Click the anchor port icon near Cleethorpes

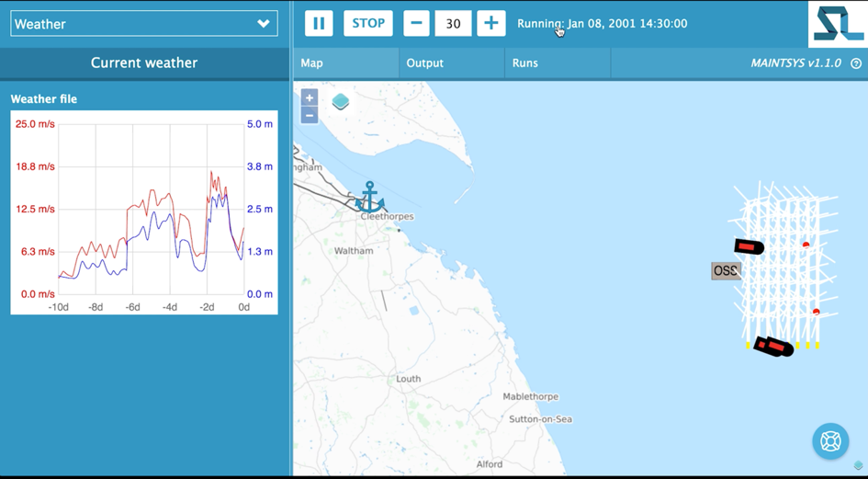point(370,197)
